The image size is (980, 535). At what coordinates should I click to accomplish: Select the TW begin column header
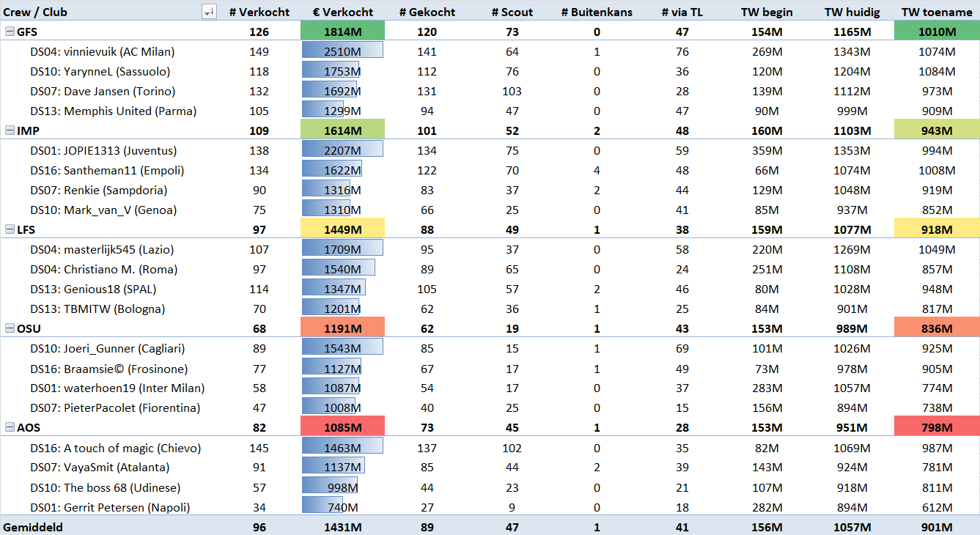coord(767,12)
